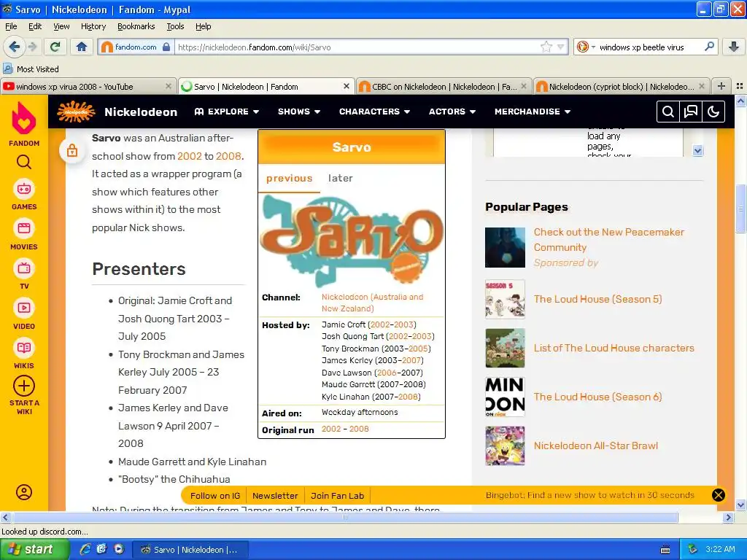Expand the Characters dropdown menu

pos(374,112)
